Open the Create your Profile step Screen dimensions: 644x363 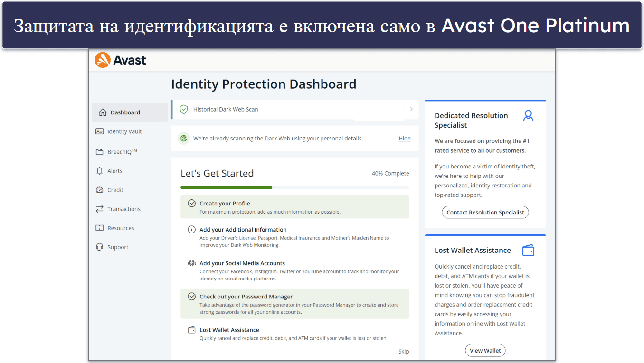[294, 207]
